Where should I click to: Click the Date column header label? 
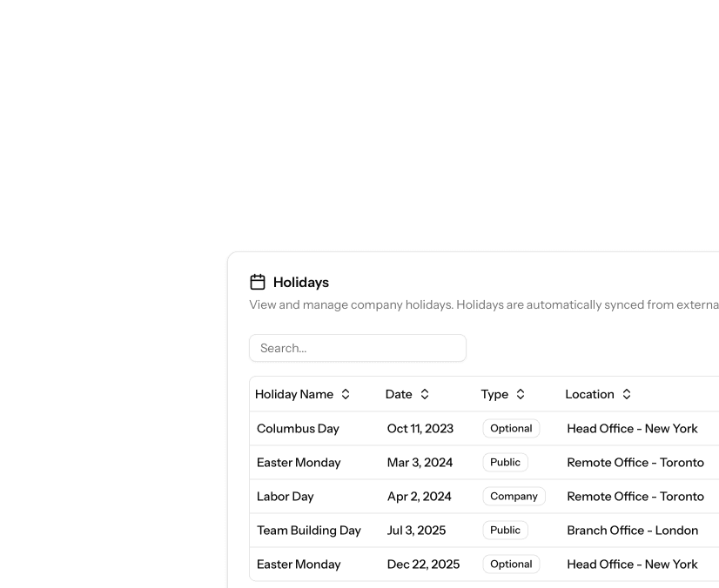(399, 394)
